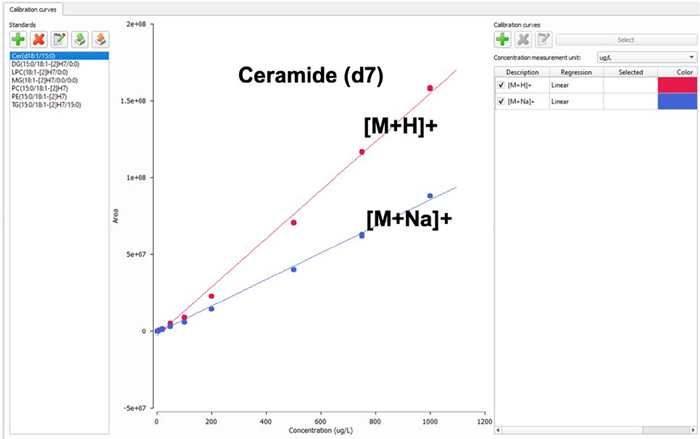This screenshot has height=439, width=700.
Task: Delete the selected standard with the red X
Action: pyautogui.click(x=39, y=39)
